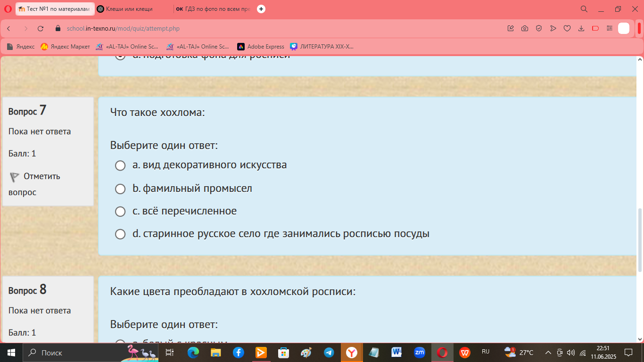Open the Яндекс Маркет bookmark
Screen dimensions: 644x362
click(x=65, y=47)
